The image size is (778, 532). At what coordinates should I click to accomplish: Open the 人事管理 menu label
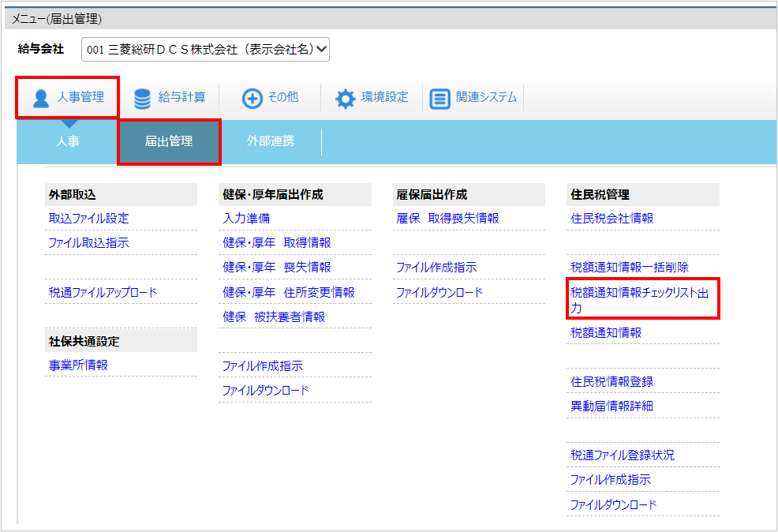click(x=80, y=97)
